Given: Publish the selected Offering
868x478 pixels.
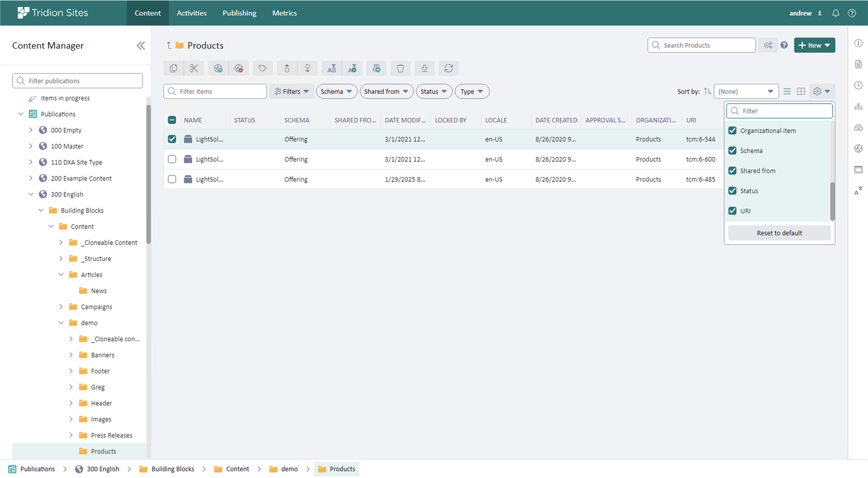Looking at the screenshot, I should point(218,68).
